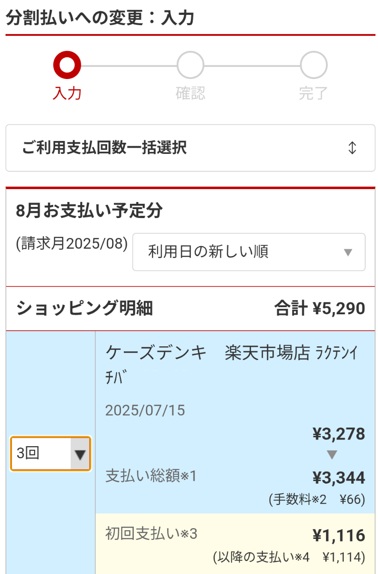Open the ご利用支払回数一括選択 selector
The height and width of the screenshot is (574, 378).
coord(190,148)
